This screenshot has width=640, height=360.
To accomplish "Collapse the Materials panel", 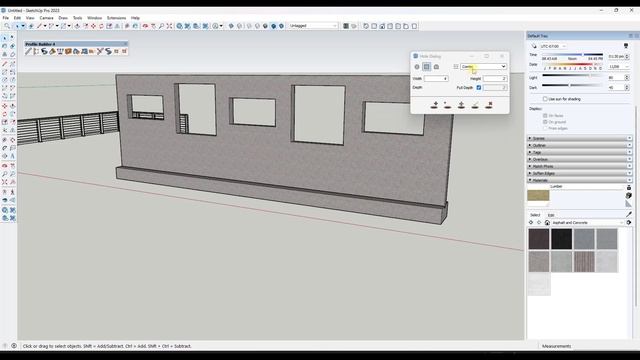I will point(580,180).
